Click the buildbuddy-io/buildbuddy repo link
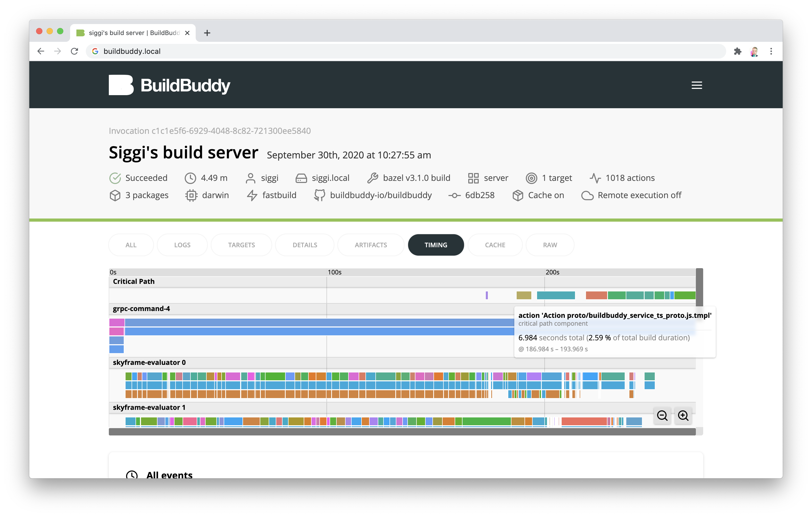Image resolution: width=812 pixels, height=517 pixels. click(381, 196)
